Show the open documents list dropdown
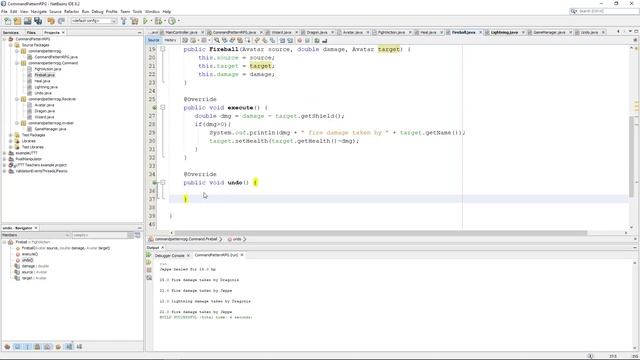The height and width of the screenshot is (360, 640). tap(631, 32)
